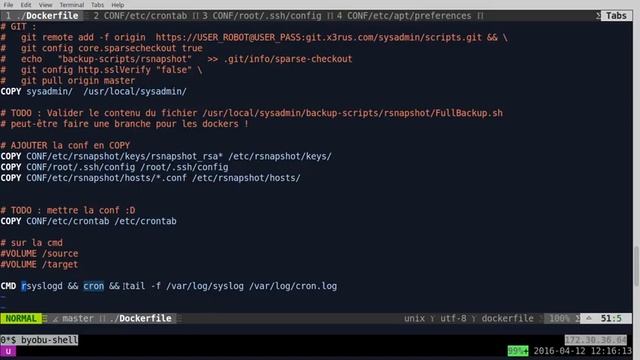640x360 pixels.
Task: Click the byobu-shell window label
Action: [x=39, y=340]
